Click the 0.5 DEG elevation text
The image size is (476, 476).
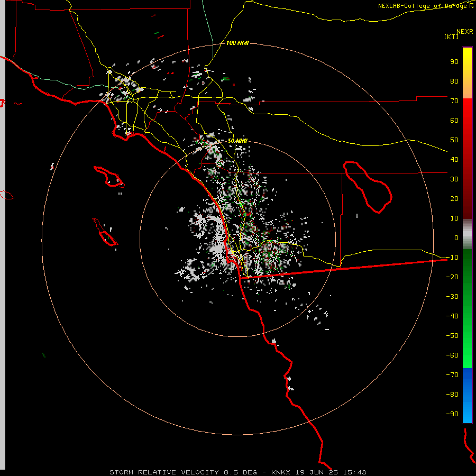point(240,472)
